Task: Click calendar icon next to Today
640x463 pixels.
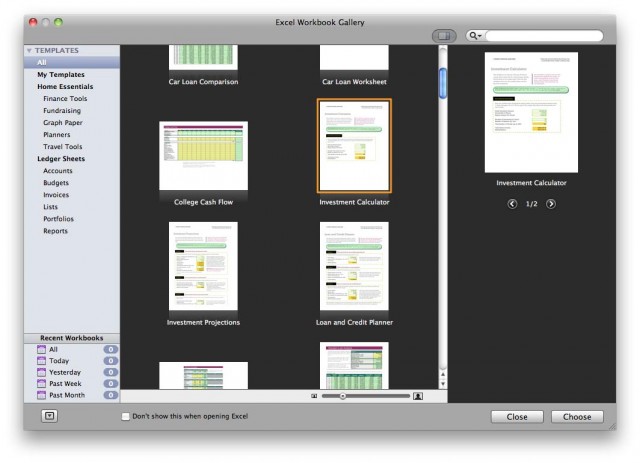Action: [x=41, y=361]
